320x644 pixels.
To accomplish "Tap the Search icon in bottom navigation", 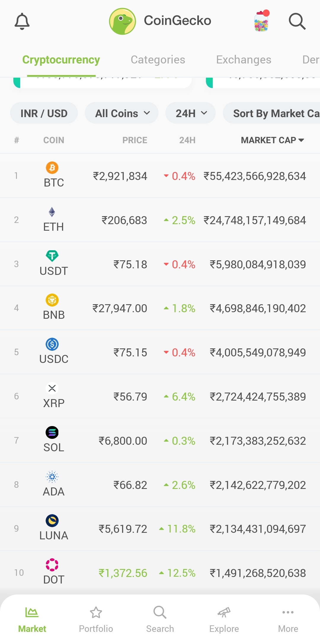I will pos(160,613).
